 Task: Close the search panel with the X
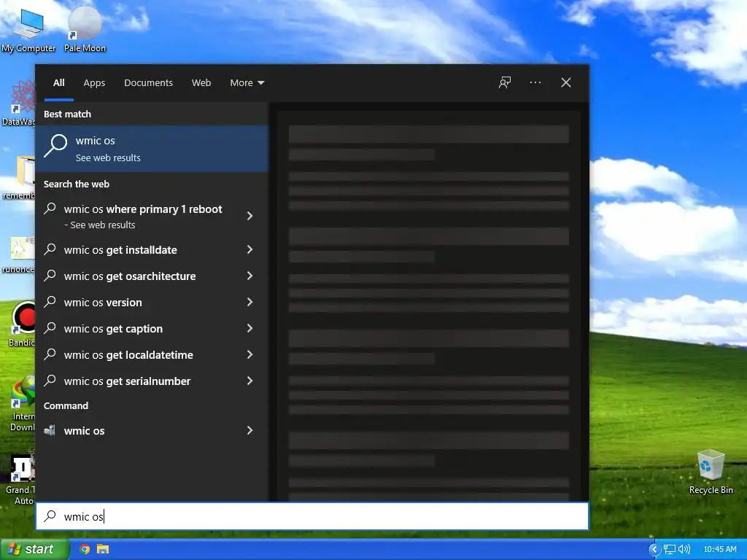coord(566,82)
